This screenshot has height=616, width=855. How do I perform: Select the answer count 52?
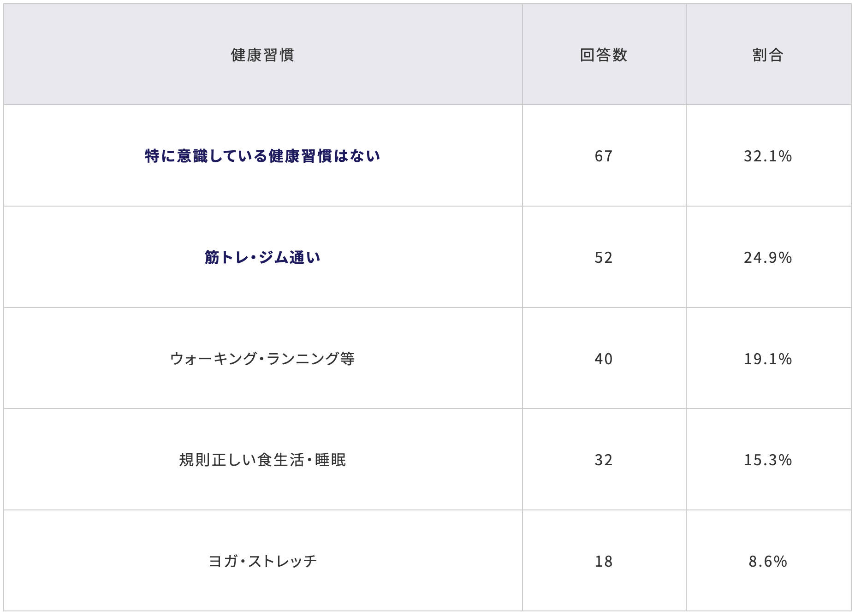pos(603,257)
